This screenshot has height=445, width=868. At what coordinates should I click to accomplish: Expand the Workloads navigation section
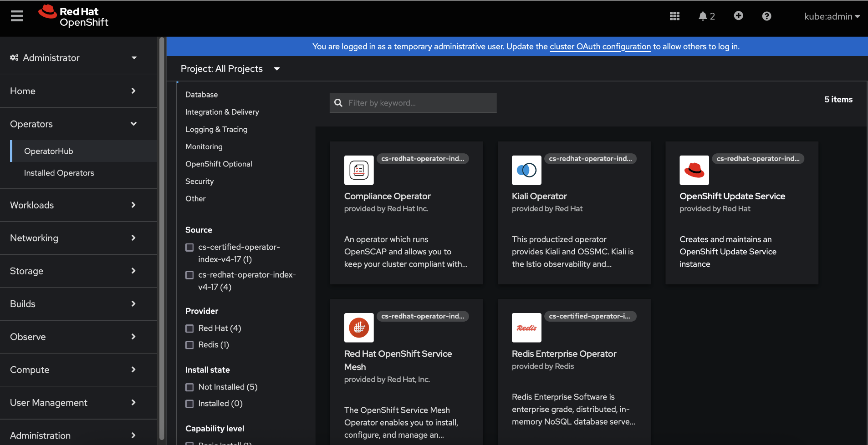pyautogui.click(x=73, y=205)
